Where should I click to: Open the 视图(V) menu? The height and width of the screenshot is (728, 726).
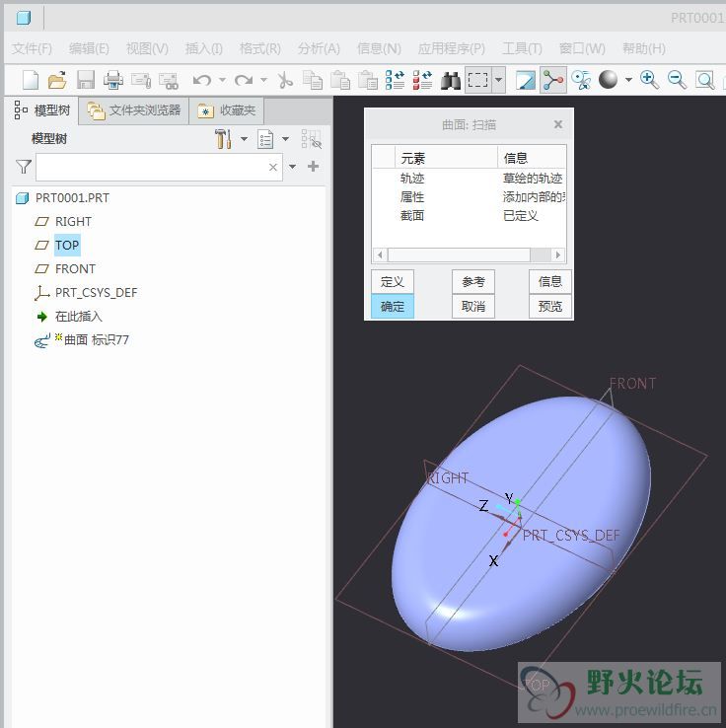147,48
